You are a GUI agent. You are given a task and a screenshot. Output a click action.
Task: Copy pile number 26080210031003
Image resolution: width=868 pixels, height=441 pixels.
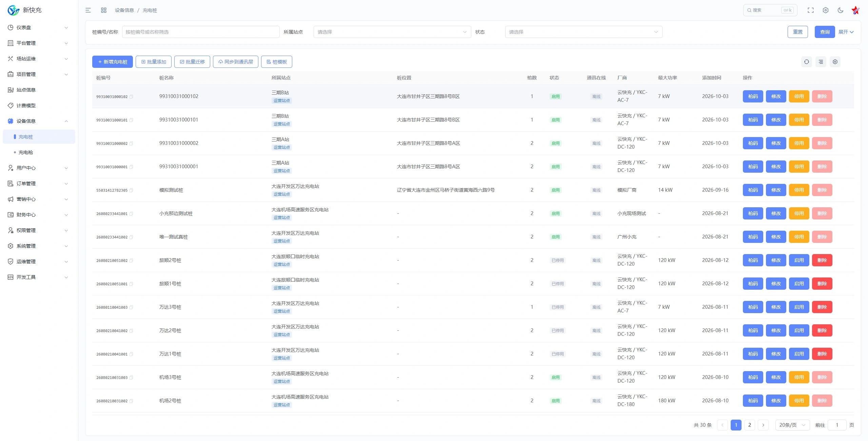click(131, 378)
